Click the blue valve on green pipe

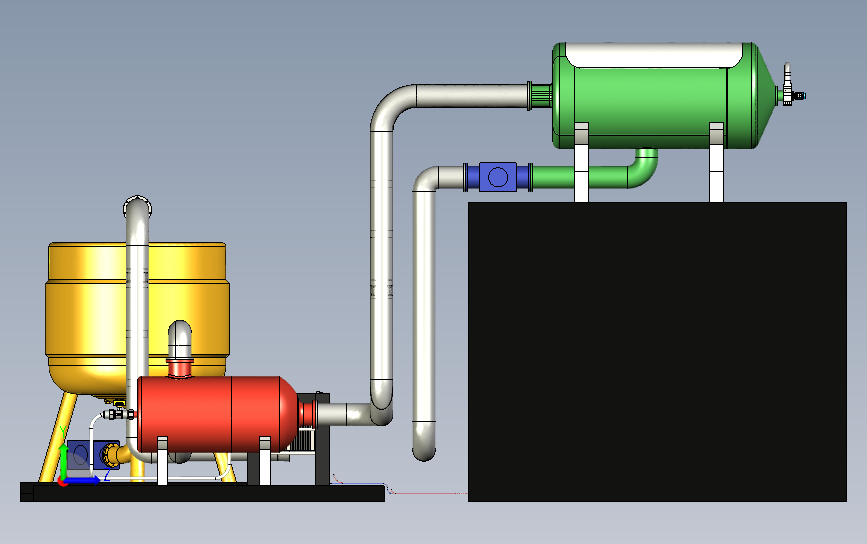(498, 177)
